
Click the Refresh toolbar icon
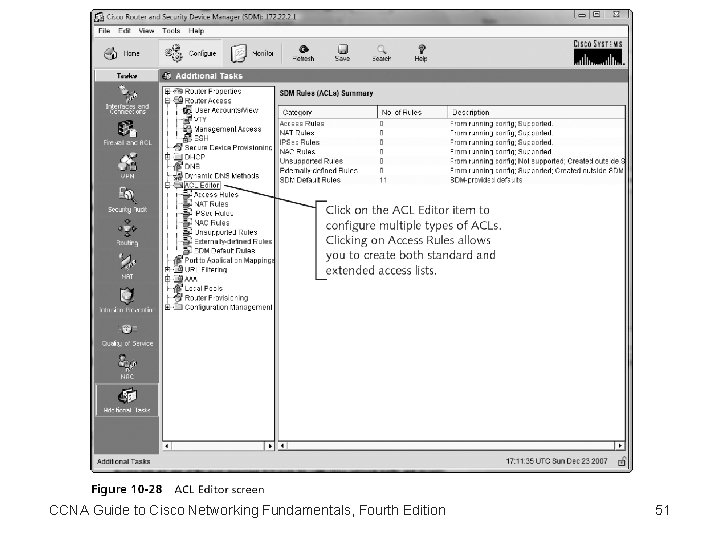point(304,49)
